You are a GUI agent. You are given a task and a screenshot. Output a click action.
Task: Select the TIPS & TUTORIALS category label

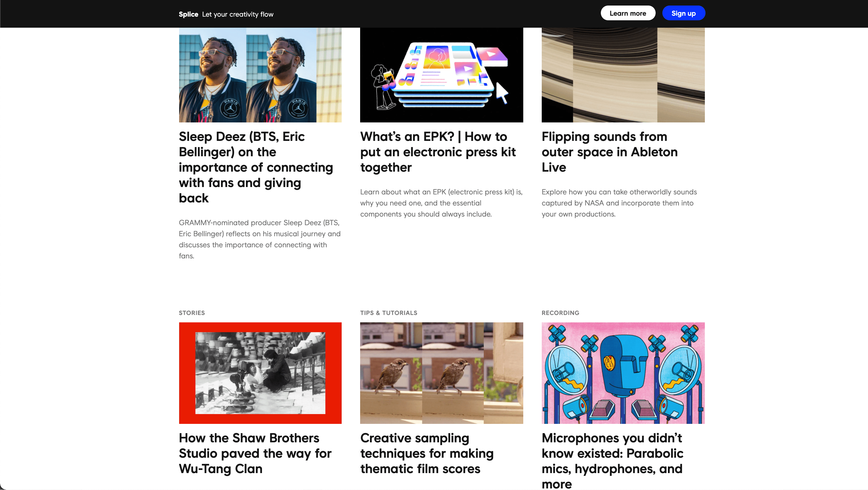pos(388,313)
